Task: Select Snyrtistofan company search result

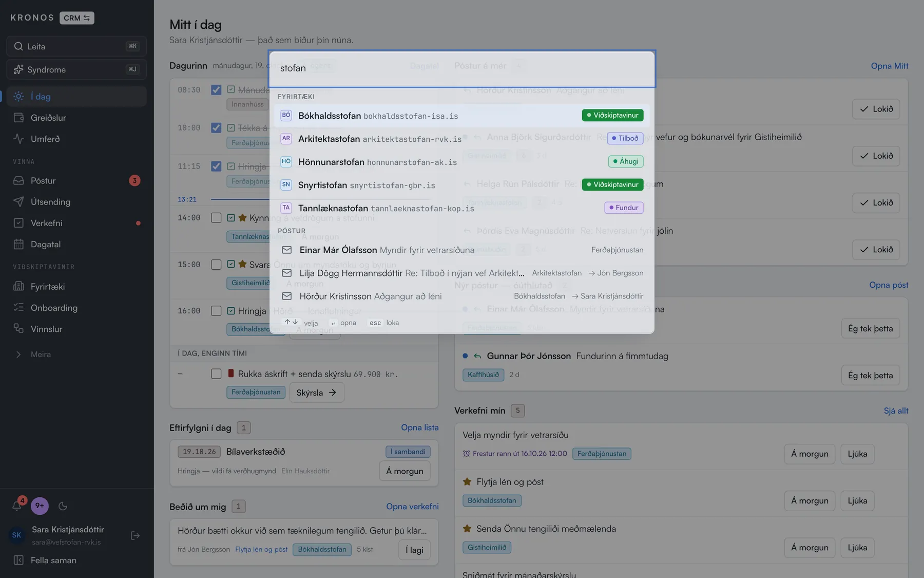Action: coord(461,185)
